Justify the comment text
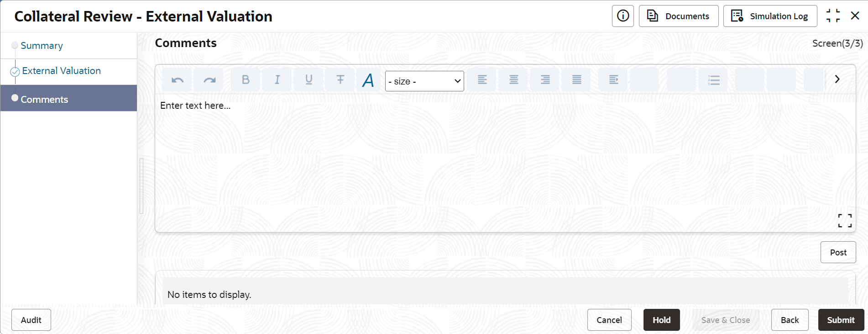 pos(577,80)
